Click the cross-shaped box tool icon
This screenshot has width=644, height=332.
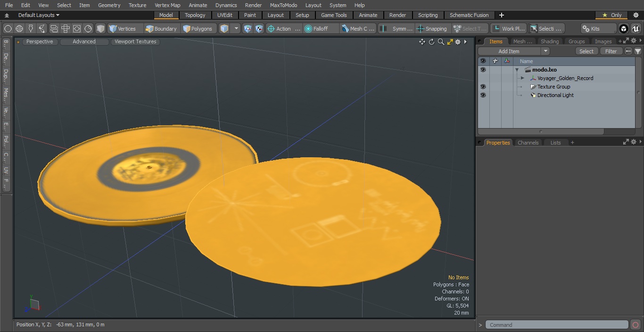tap(66, 29)
